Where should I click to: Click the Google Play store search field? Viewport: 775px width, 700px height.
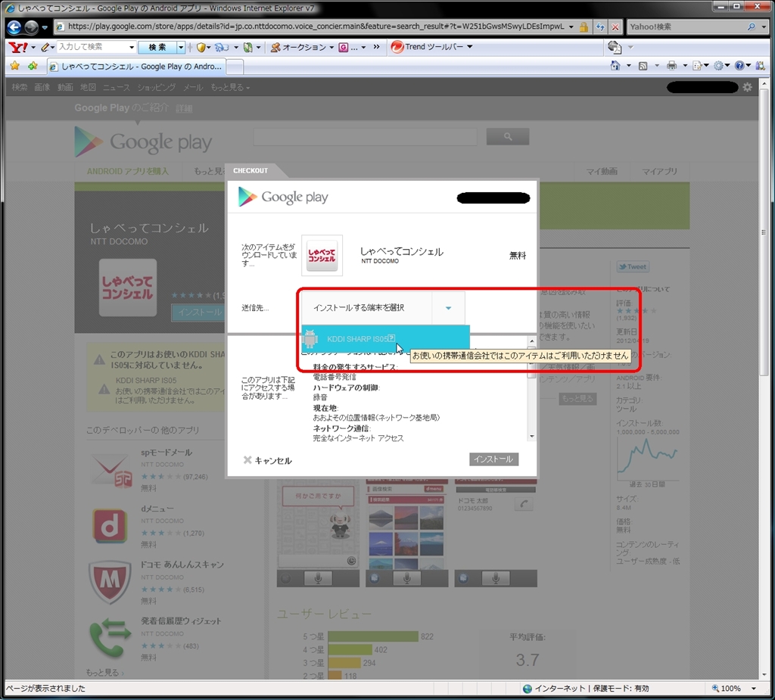(x=366, y=137)
